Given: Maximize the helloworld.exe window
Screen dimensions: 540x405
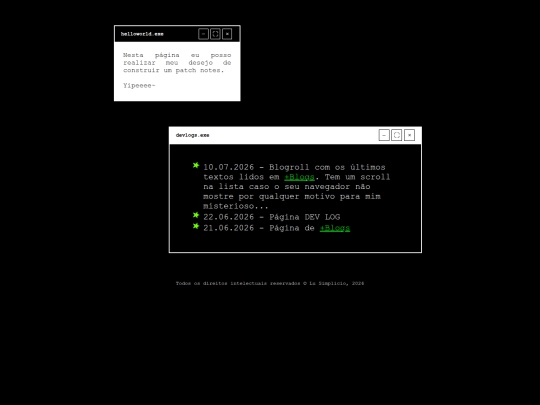Looking at the screenshot, I should 215,34.
